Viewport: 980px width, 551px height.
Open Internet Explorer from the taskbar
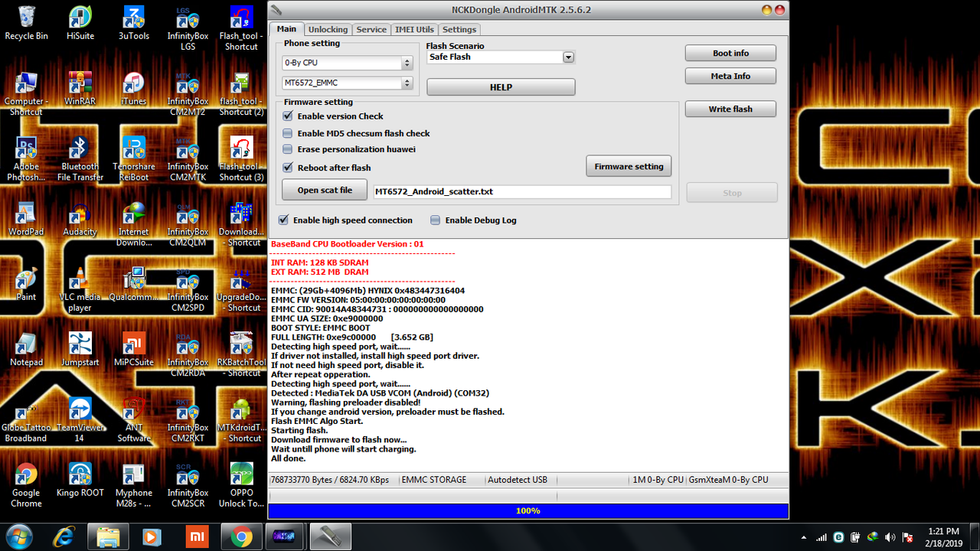[66, 536]
